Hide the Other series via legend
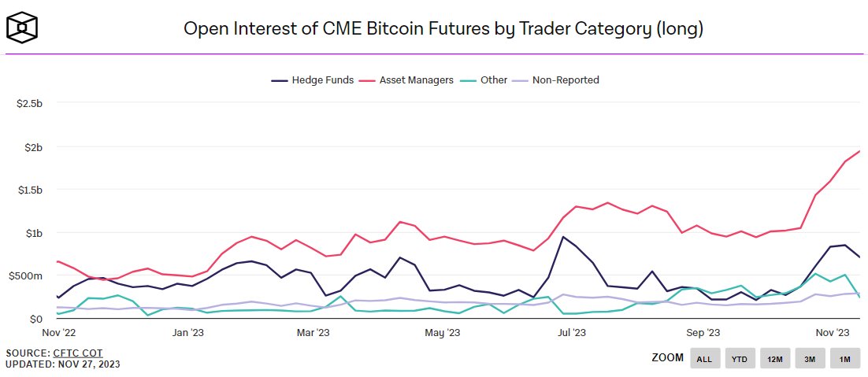The height and width of the screenshot is (377, 868). pos(484,80)
